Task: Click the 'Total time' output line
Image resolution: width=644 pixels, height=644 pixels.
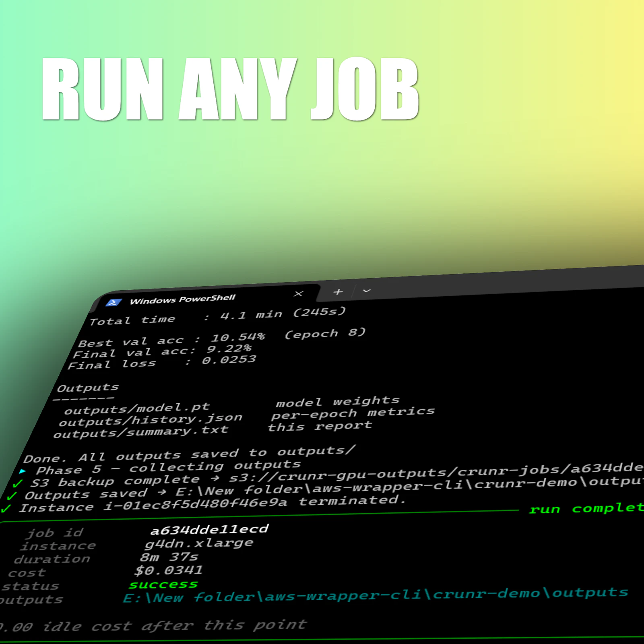Action: pyautogui.click(x=218, y=316)
